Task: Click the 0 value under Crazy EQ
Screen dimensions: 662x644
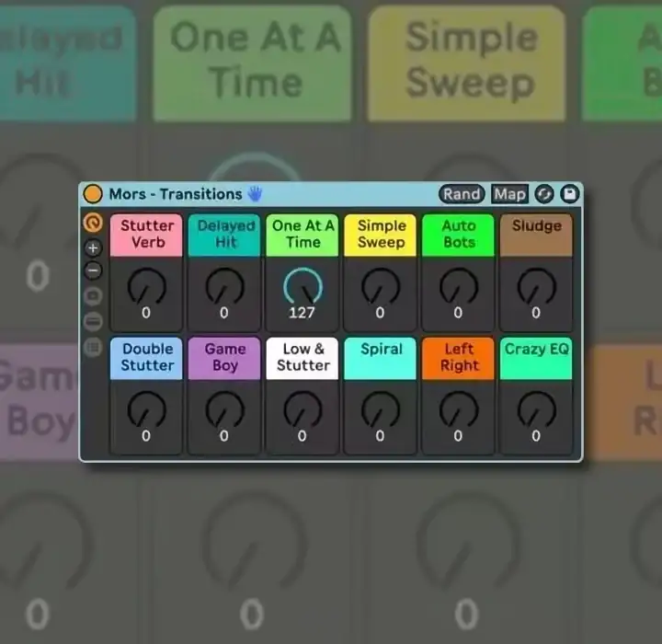Action: coord(536,436)
